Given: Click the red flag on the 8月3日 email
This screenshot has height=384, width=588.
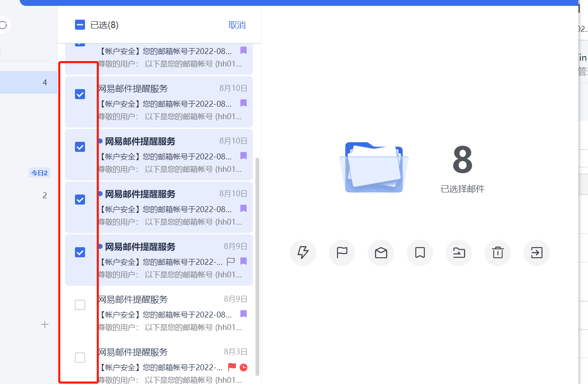Looking at the screenshot, I should pyautogui.click(x=231, y=367).
